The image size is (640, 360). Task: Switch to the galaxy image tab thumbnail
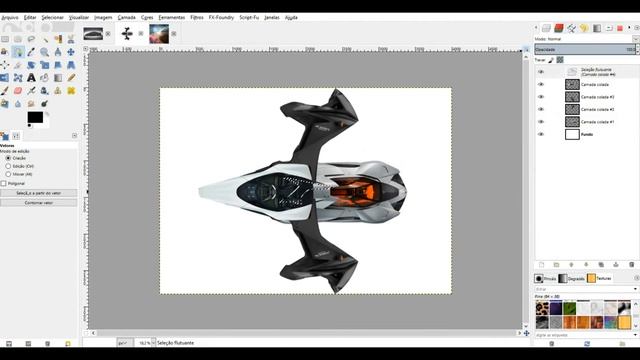[159, 33]
